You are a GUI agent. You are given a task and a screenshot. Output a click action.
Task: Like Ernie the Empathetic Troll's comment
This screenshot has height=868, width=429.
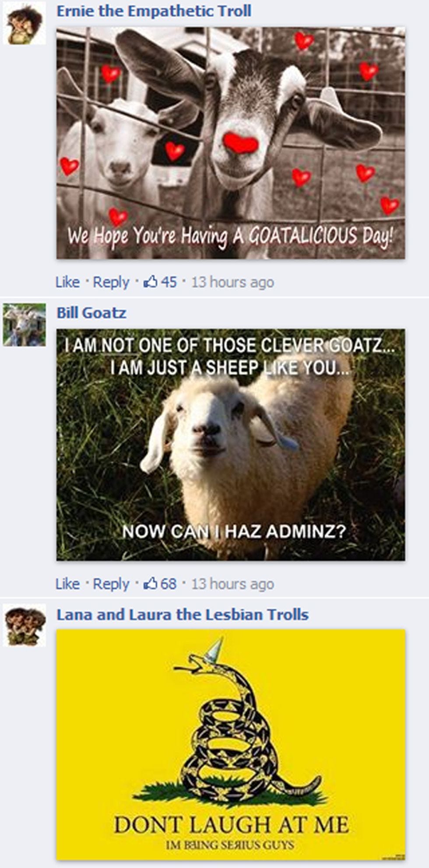[x=67, y=282]
